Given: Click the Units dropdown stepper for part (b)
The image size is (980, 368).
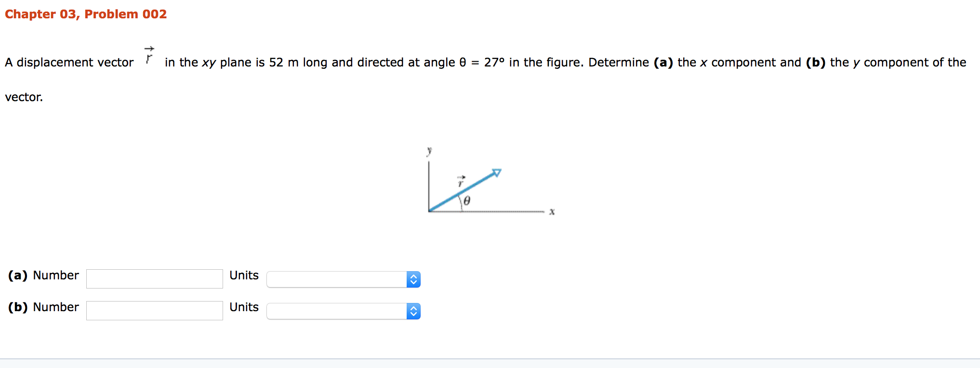Looking at the screenshot, I should (x=413, y=311).
